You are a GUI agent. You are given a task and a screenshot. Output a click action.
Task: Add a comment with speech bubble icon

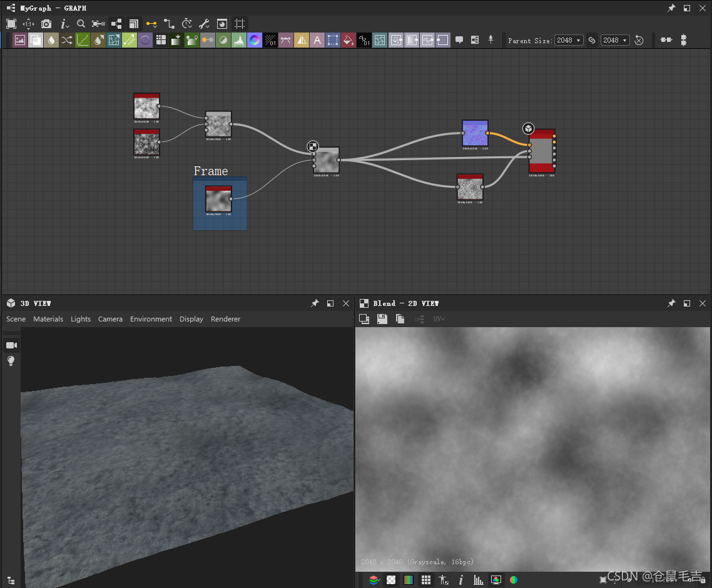459,40
